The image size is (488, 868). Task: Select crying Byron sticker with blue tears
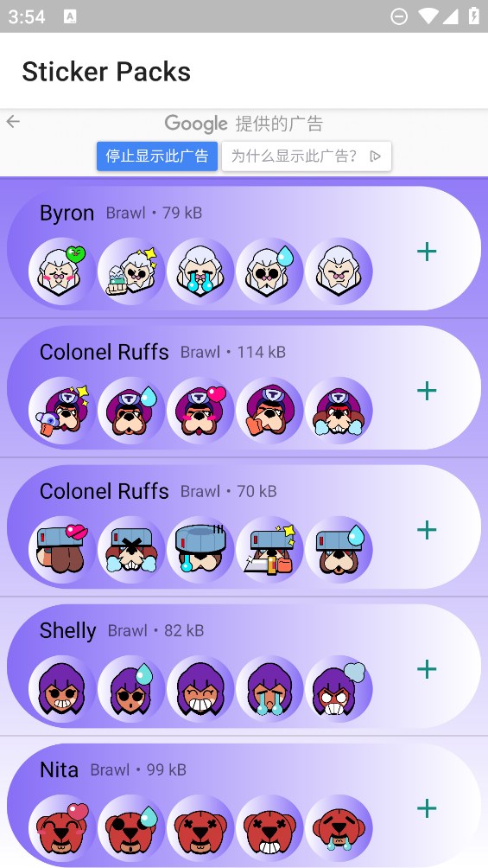click(x=200, y=271)
